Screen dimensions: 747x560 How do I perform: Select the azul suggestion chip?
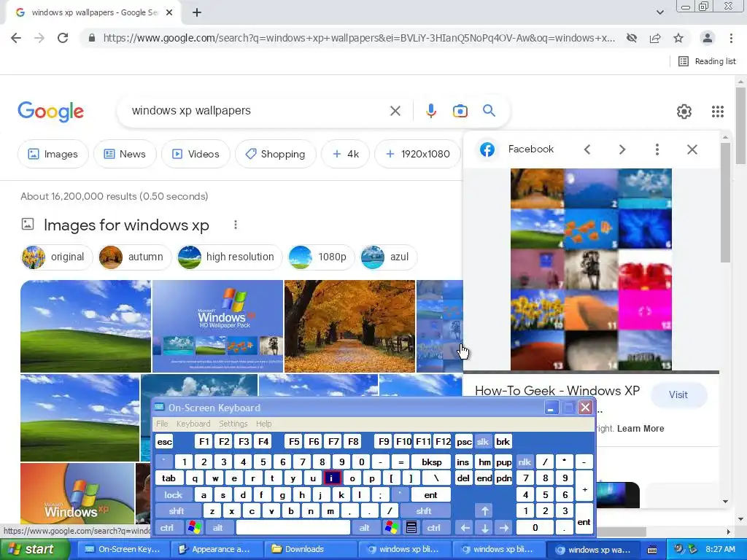point(388,257)
